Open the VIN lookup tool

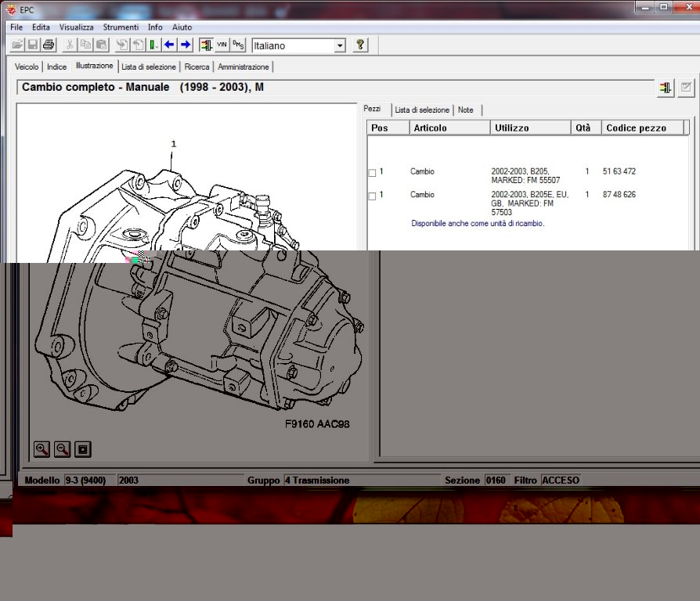click(222, 45)
